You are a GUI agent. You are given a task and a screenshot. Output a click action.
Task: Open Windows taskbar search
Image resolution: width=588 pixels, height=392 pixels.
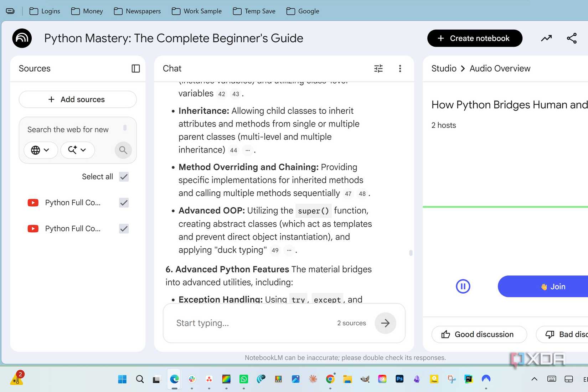coord(140,379)
